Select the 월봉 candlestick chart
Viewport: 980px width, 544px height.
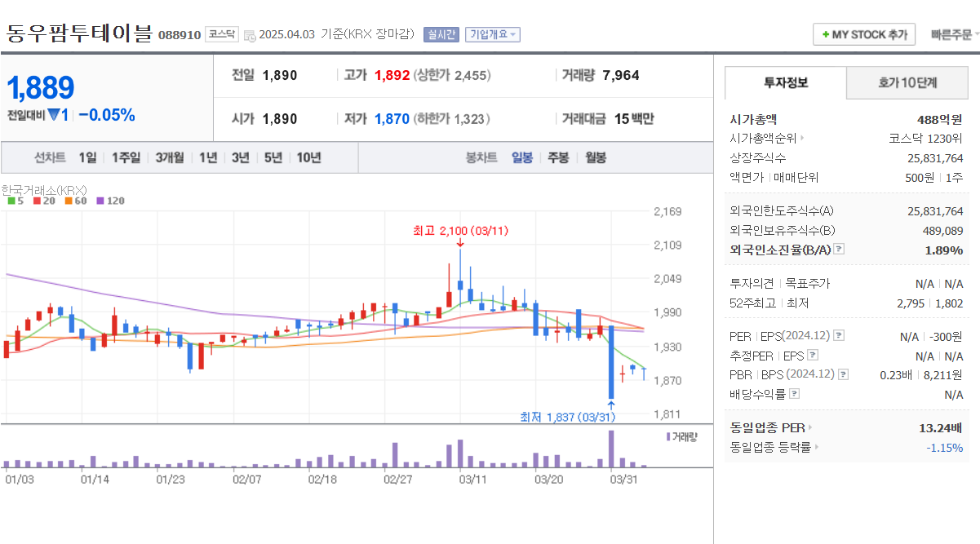[x=596, y=157]
